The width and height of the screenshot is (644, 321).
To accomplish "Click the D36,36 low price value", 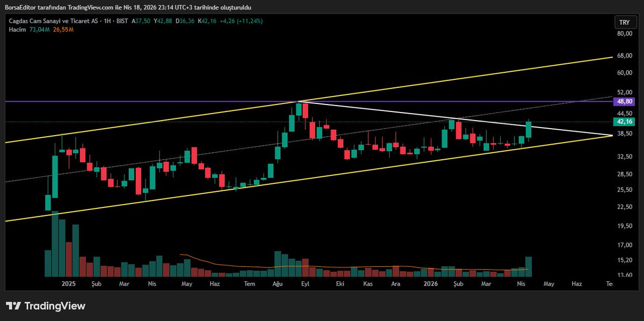I will point(186,21).
